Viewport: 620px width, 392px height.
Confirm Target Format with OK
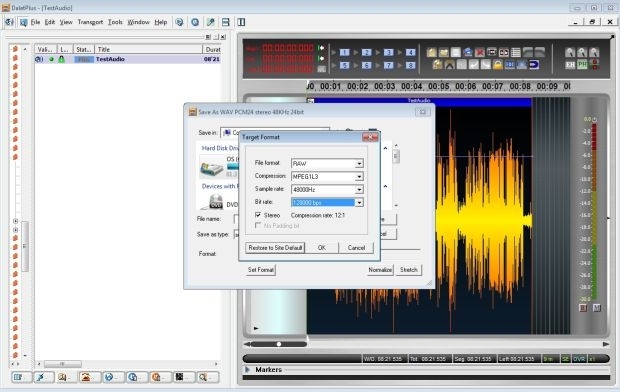tap(322, 248)
